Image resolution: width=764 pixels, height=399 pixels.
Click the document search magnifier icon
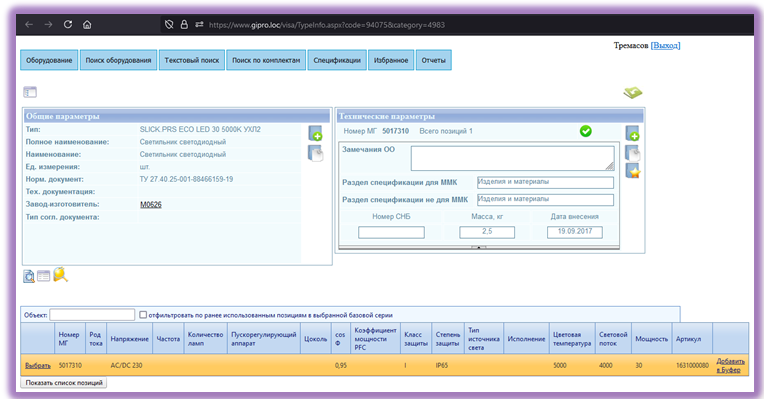[x=29, y=276]
